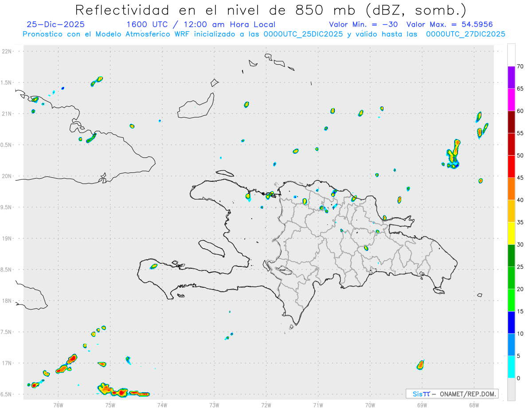Select the yellow 30–35 dBZ colorbar segment

[x=511, y=233]
